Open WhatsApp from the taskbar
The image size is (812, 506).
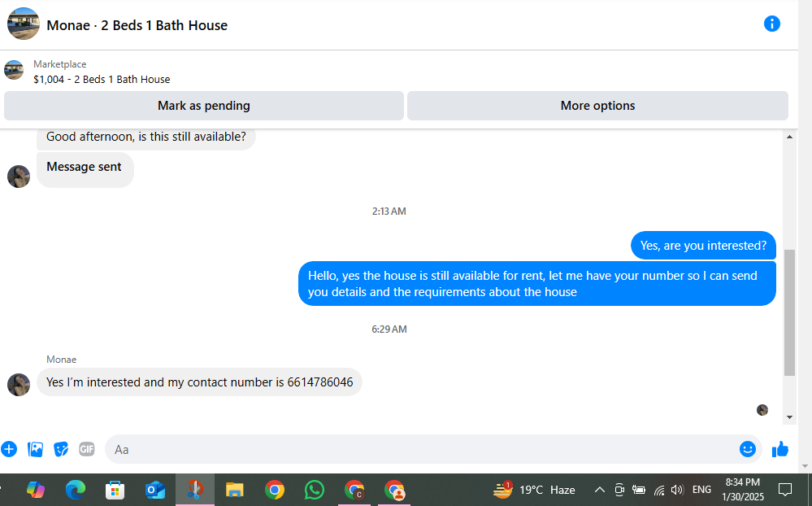click(315, 490)
